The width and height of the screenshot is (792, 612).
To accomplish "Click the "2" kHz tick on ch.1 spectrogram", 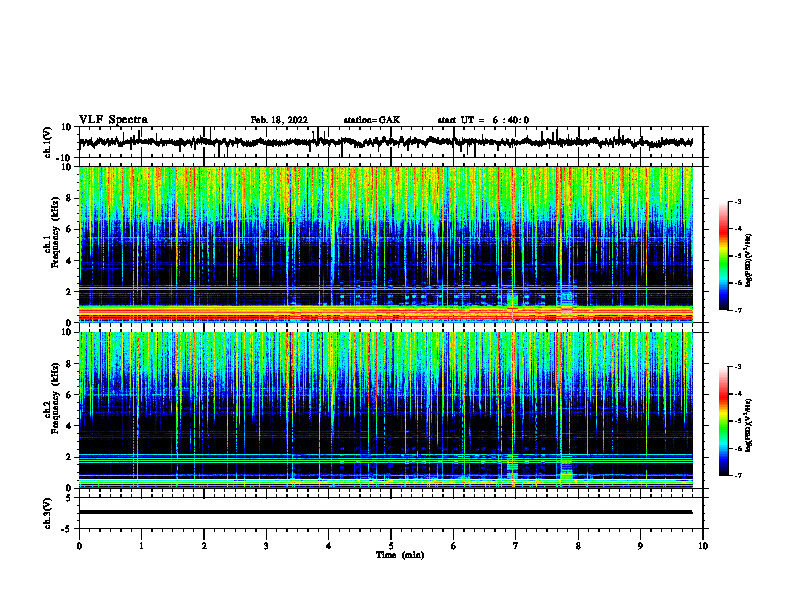I will [x=69, y=292].
